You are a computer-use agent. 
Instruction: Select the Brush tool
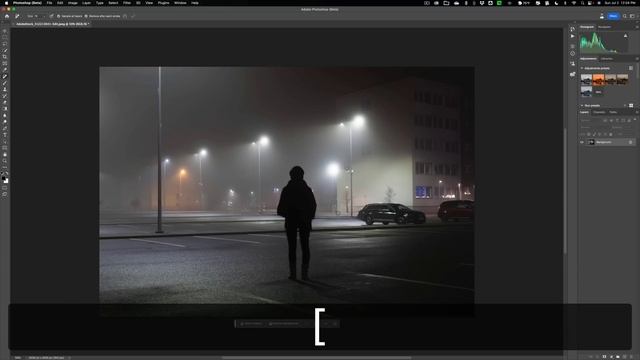[5, 83]
